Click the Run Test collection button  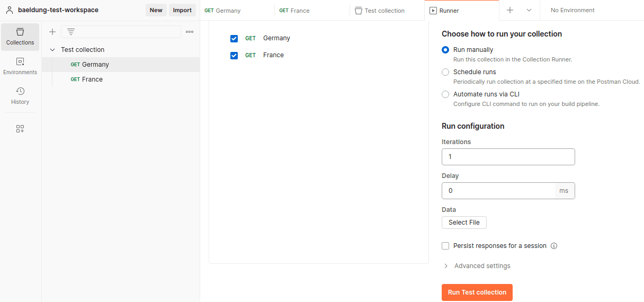[477, 292]
